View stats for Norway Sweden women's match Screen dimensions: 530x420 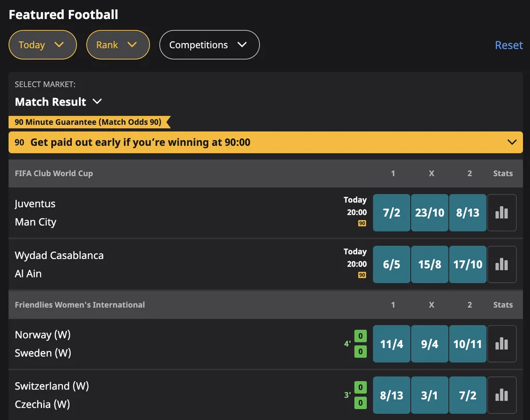click(502, 343)
